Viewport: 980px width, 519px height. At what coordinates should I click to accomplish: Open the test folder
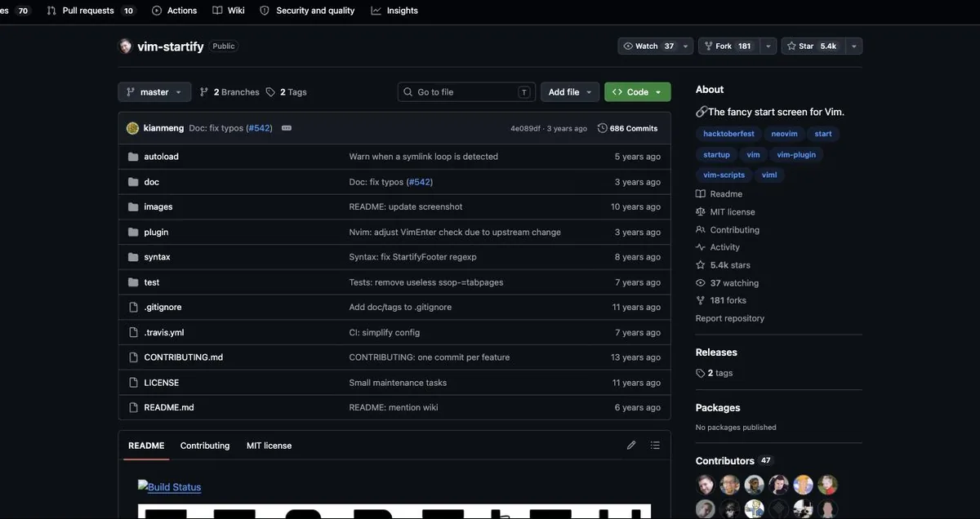pyautogui.click(x=152, y=282)
